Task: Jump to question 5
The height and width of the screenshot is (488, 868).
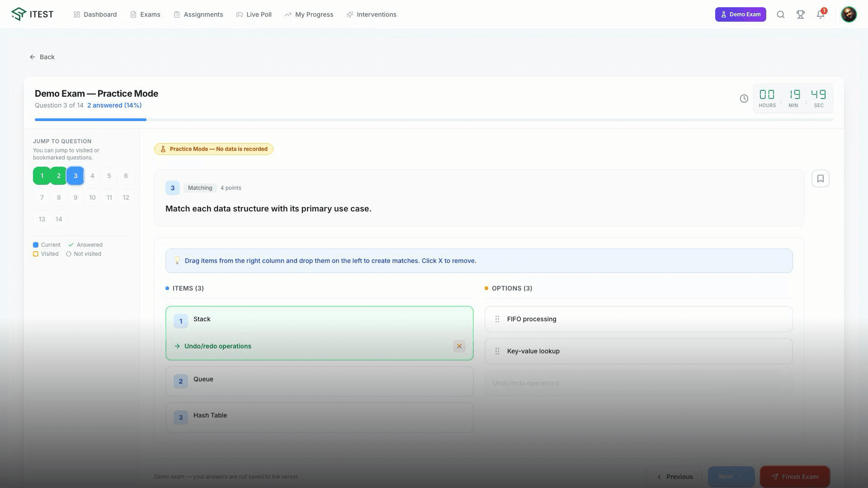Action: (x=109, y=176)
